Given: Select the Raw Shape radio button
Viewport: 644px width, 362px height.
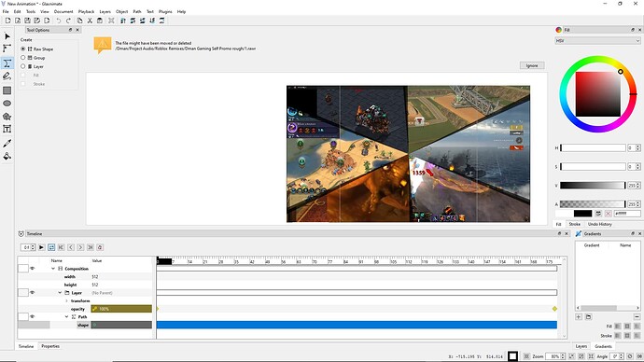Looking at the screenshot, I should 23,49.
